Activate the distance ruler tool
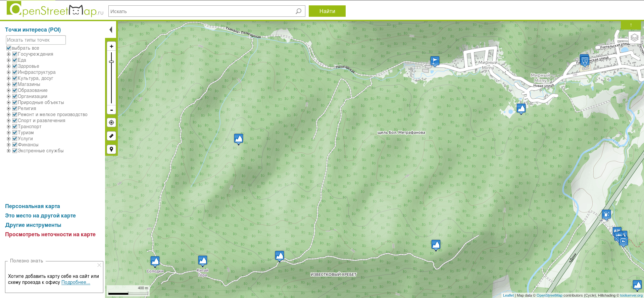The width and height of the screenshot is (644, 298). click(x=111, y=136)
